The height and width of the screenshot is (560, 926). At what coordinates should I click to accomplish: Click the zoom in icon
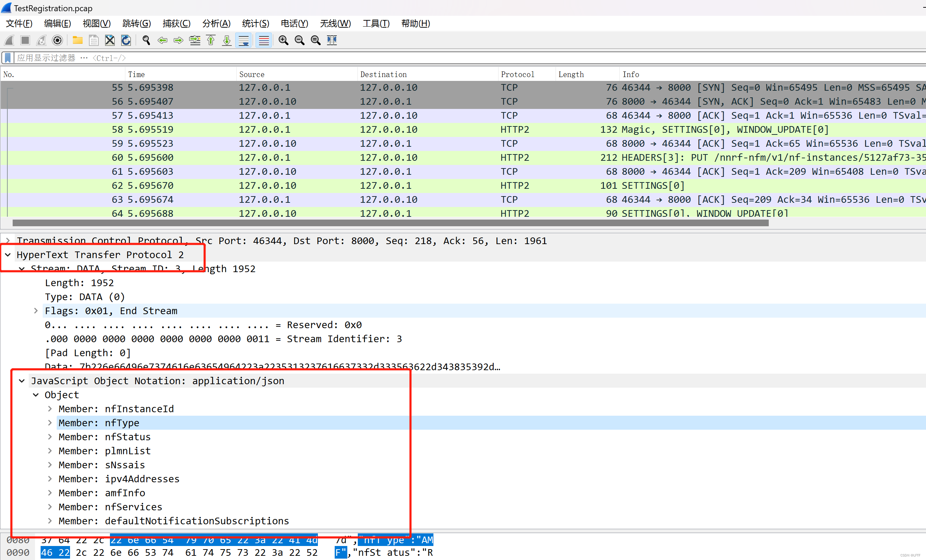[283, 40]
